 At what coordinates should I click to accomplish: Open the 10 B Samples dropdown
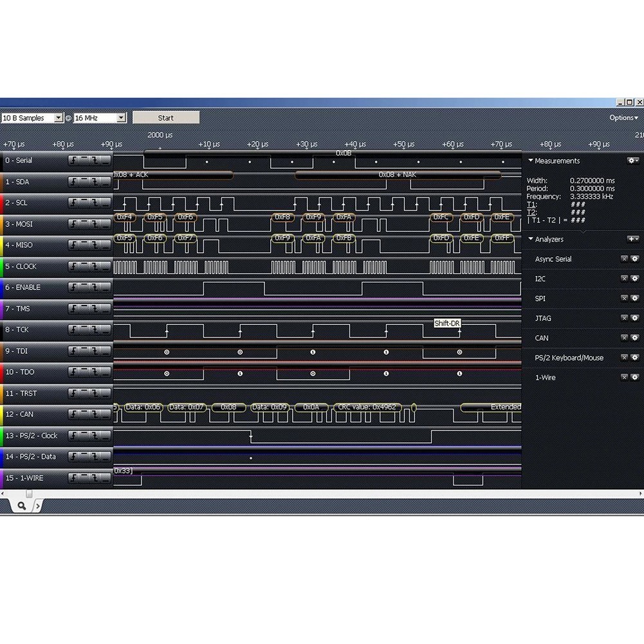coord(58,118)
